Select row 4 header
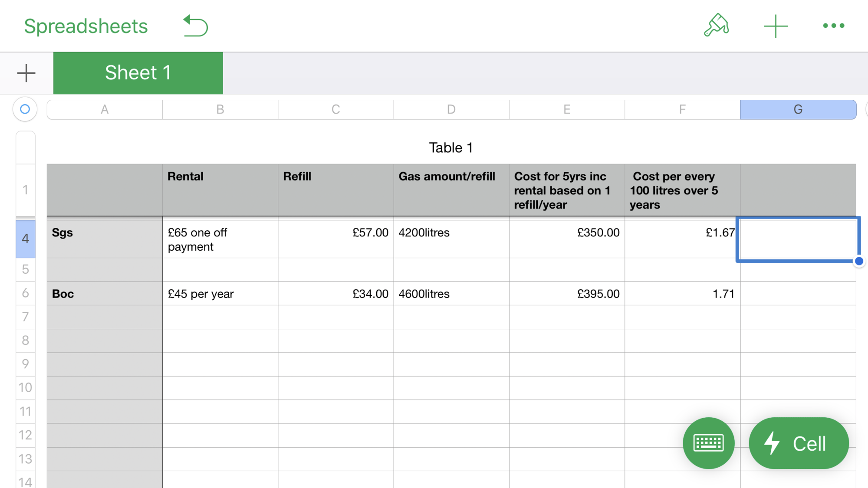The image size is (868, 488). 26,239
